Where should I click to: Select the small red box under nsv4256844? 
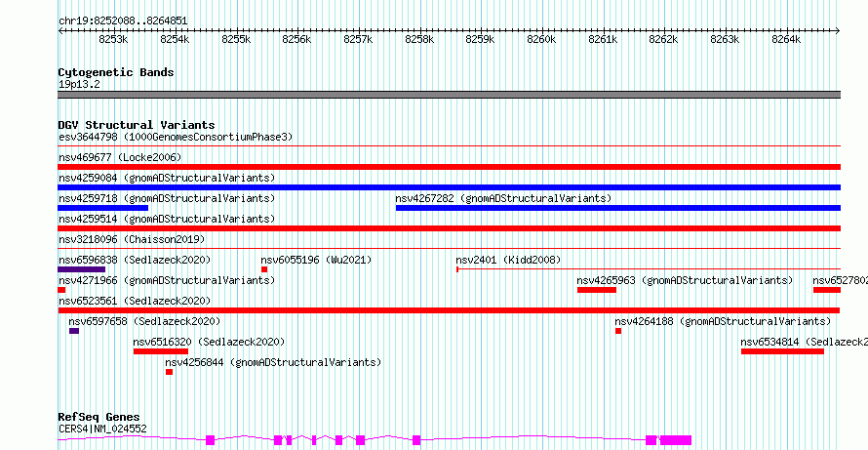pyautogui.click(x=170, y=372)
